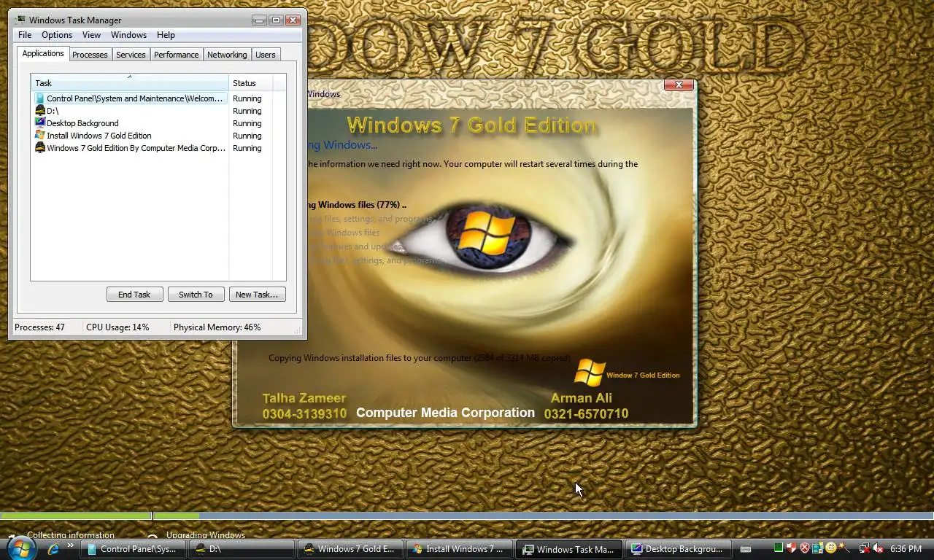Switch to Desktop Background taskbar button
The image size is (934, 560).
coord(678,549)
